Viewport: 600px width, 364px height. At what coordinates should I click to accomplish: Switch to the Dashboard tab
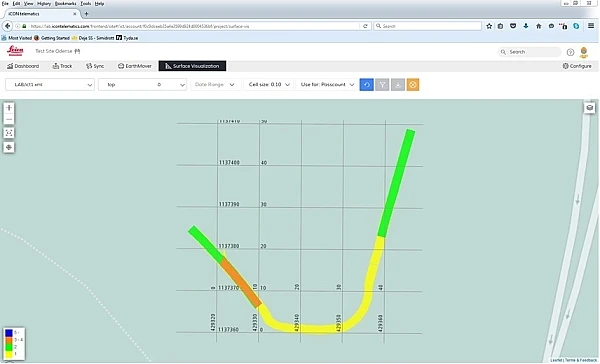(23, 66)
